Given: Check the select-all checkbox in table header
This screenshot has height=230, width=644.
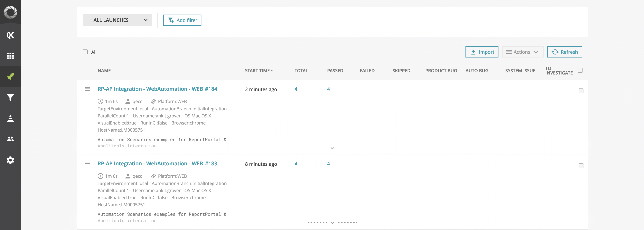Looking at the screenshot, I should point(580,70).
